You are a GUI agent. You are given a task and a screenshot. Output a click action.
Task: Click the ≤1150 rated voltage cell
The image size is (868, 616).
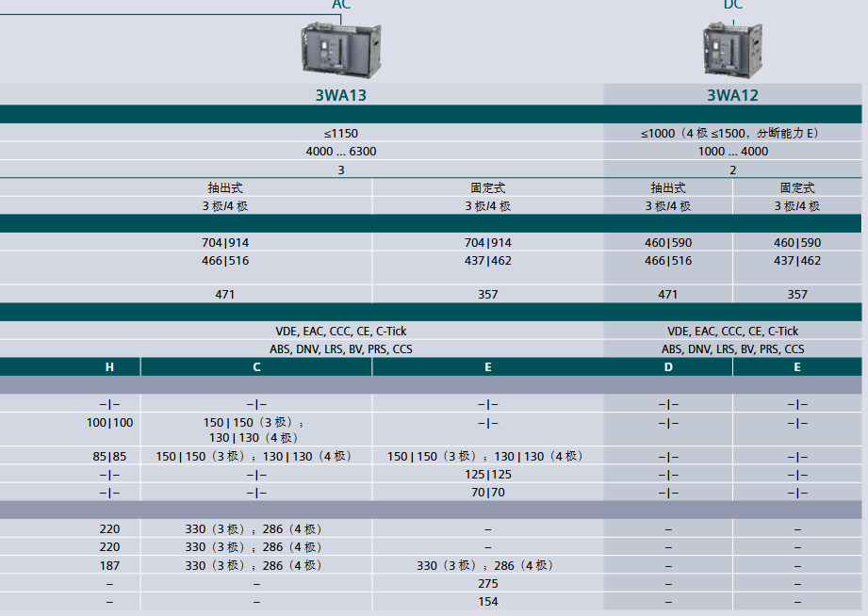pos(340,134)
